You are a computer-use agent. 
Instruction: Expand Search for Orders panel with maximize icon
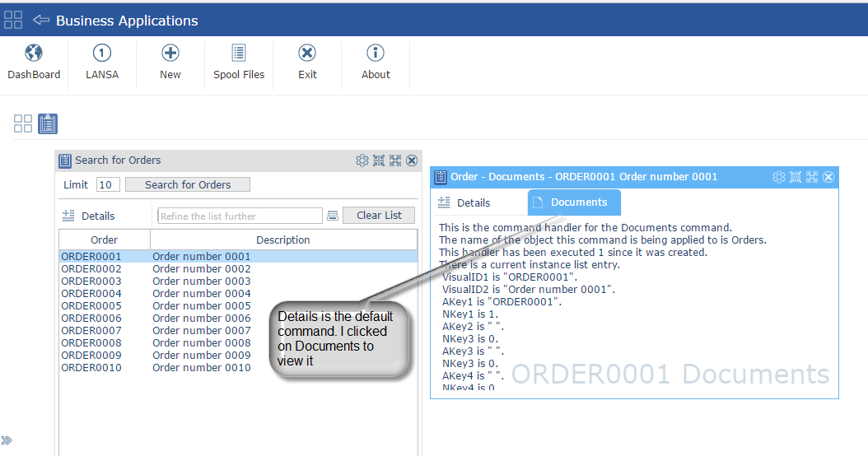(x=395, y=161)
